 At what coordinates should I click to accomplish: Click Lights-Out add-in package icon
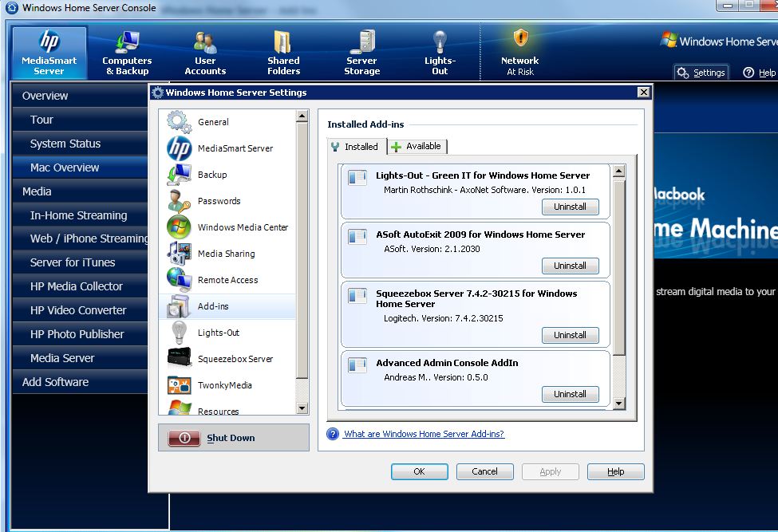point(357,177)
